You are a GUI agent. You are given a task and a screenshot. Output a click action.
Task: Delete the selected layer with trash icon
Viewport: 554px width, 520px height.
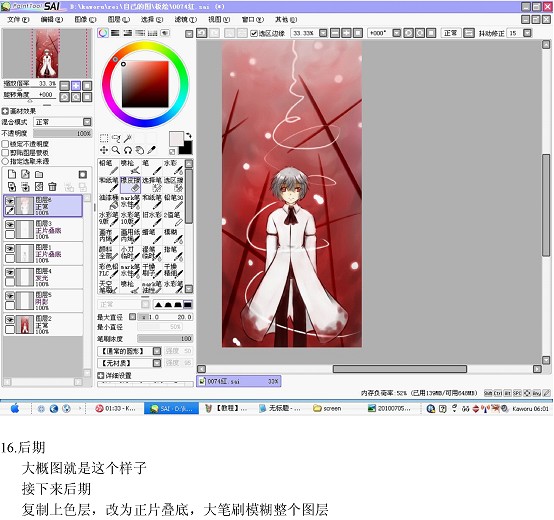click(52, 187)
